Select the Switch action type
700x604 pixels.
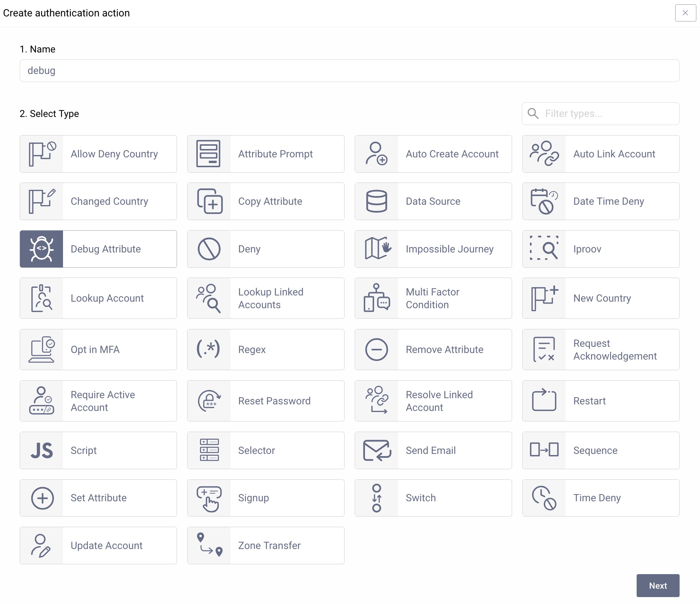click(x=433, y=497)
